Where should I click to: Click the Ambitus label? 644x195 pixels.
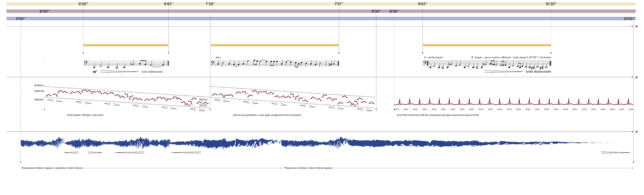[x=39, y=85]
